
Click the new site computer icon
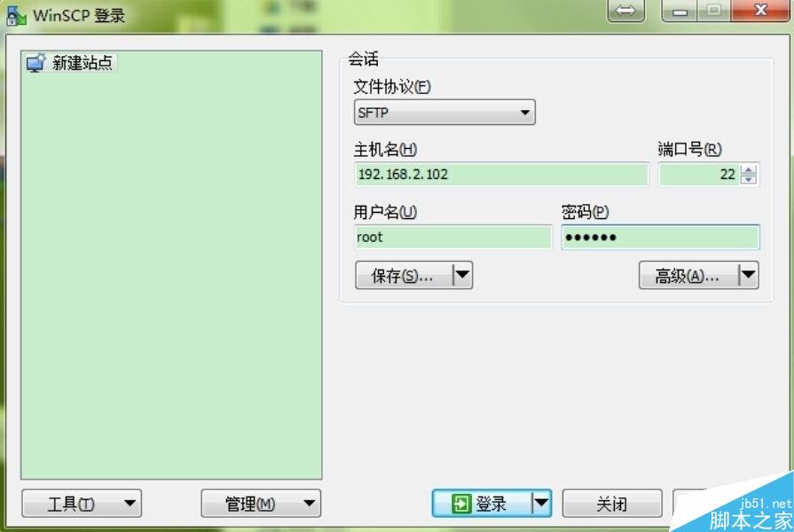(x=35, y=63)
